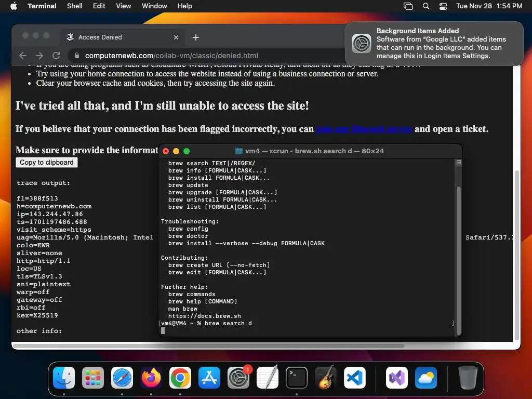Image resolution: width=532 pixels, height=399 pixels.
Task: Open the Terminal app menu
Action: [42, 6]
